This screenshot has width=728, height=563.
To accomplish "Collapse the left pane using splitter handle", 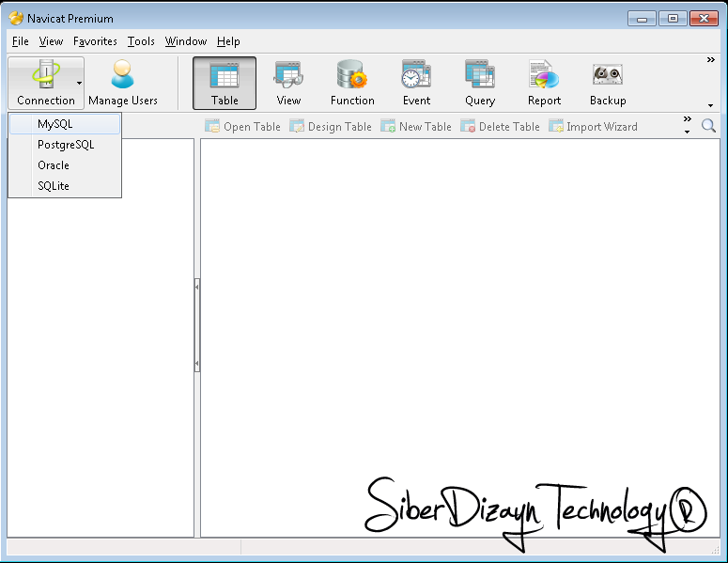I will 197,325.
